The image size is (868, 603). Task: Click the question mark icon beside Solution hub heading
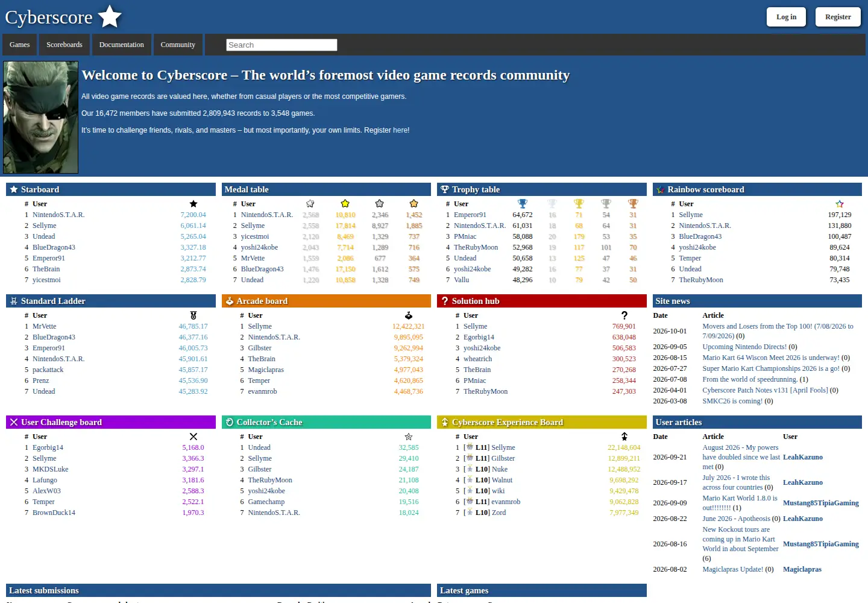(x=445, y=301)
